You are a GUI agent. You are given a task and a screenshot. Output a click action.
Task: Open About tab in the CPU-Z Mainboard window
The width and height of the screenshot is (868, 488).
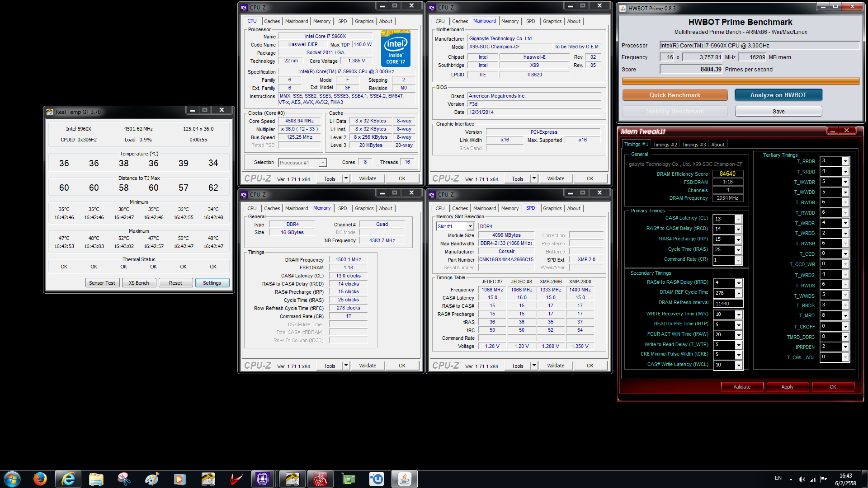[574, 21]
